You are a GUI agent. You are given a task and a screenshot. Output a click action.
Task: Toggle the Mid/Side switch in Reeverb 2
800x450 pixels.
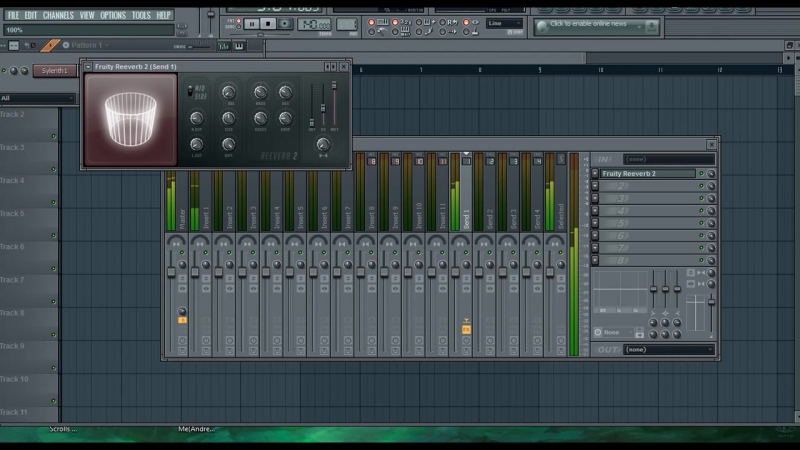190,91
